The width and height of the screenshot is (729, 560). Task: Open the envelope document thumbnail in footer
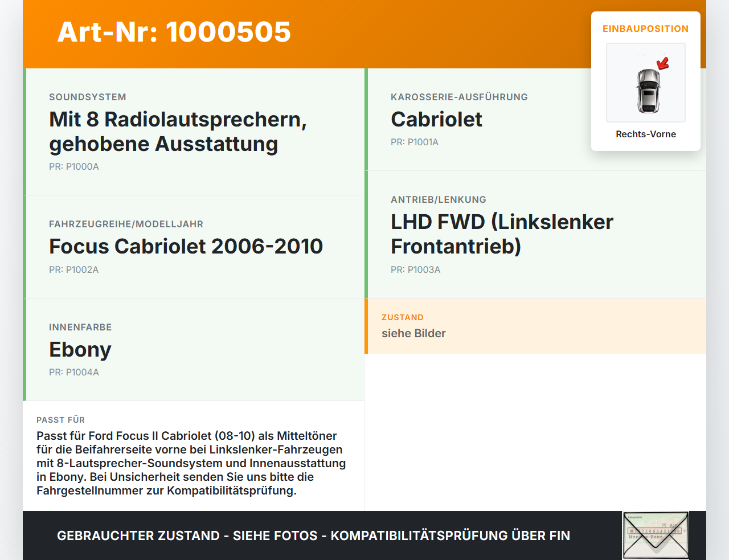(656, 536)
